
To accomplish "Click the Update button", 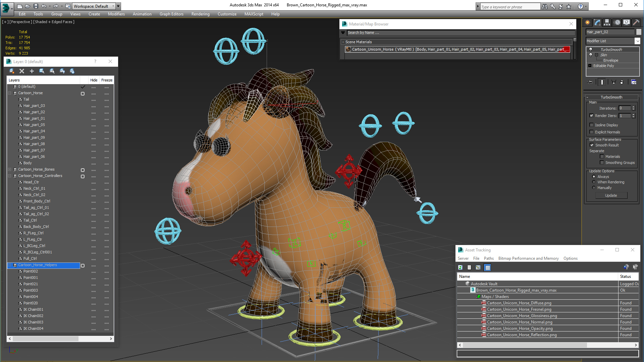I will 611,195.
